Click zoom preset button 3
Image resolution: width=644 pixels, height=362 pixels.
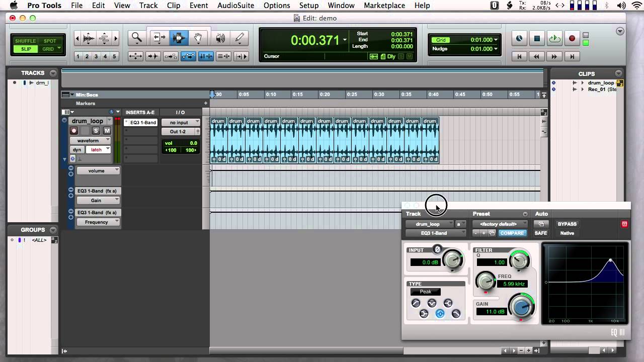point(96,56)
